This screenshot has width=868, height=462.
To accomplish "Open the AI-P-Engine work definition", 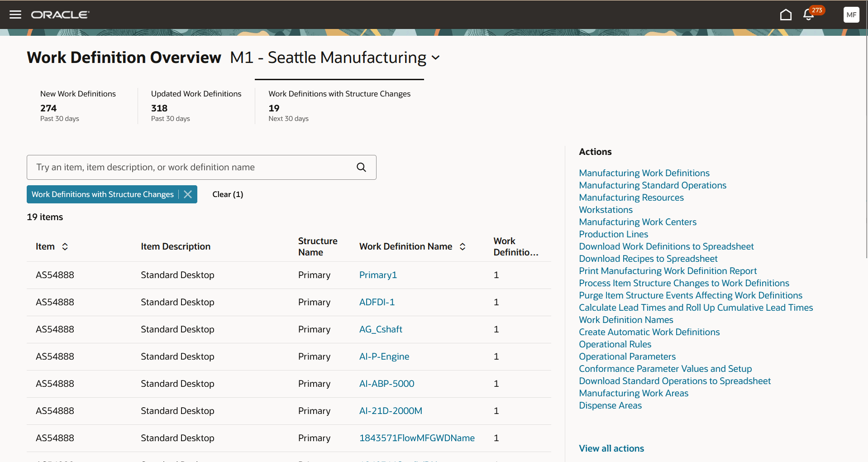I will (x=384, y=356).
